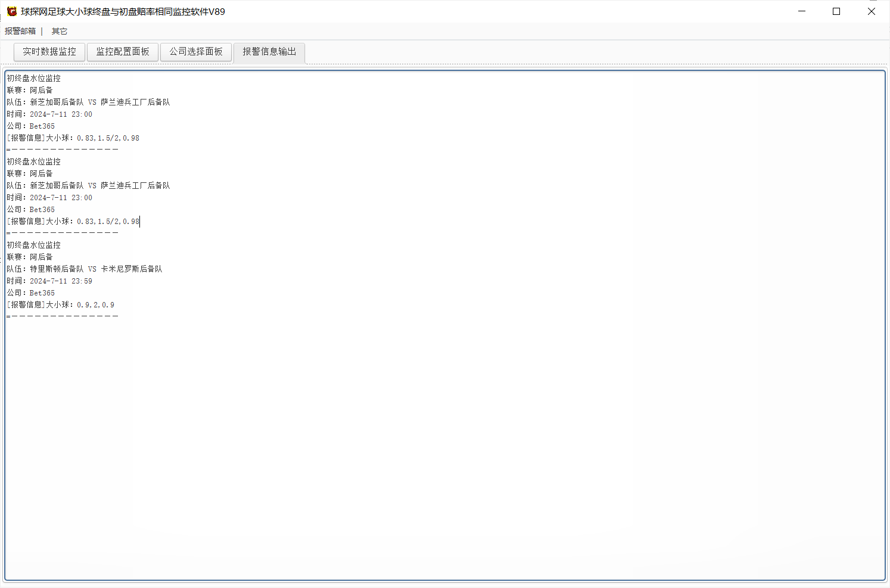This screenshot has height=588, width=890.
Task: Select the 报警信息输出 tab
Action: (269, 52)
